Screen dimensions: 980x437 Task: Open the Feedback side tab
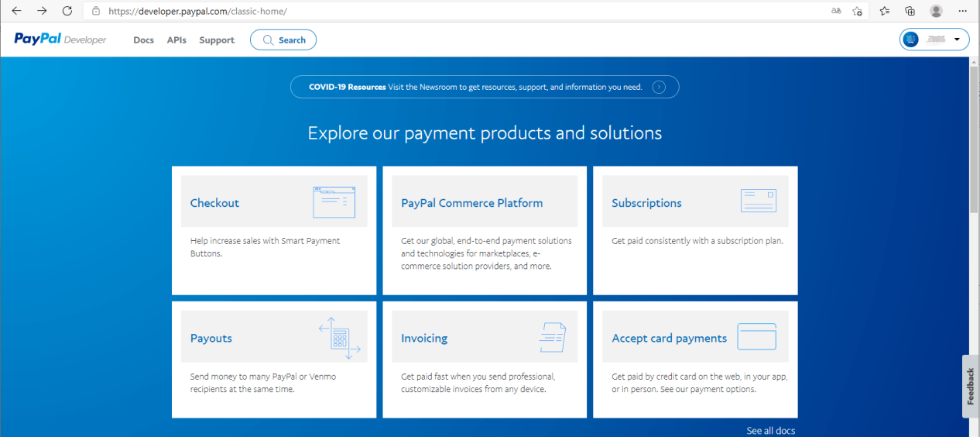pyautogui.click(x=971, y=386)
